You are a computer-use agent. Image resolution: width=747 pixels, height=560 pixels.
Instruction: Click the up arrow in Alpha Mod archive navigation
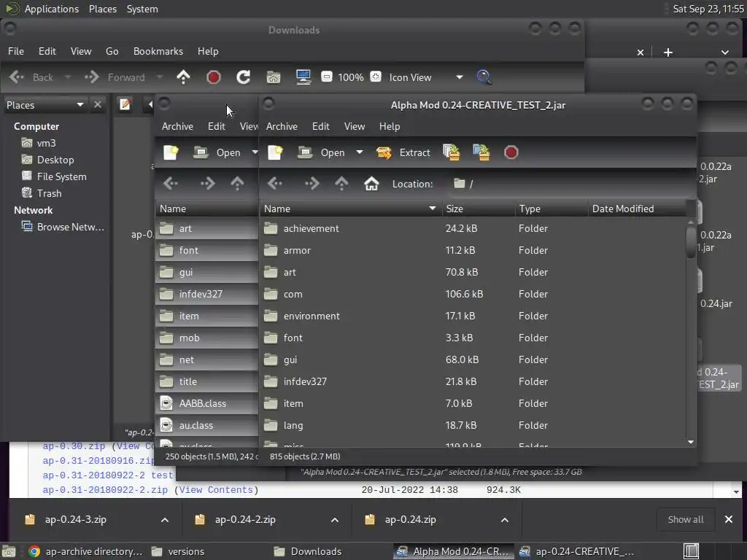(341, 183)
